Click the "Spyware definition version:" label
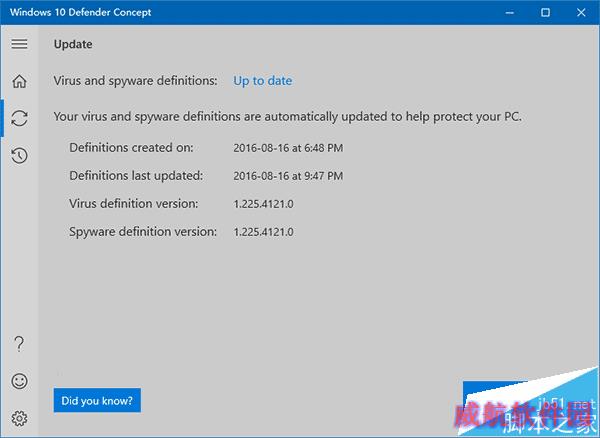 (143, 231)
